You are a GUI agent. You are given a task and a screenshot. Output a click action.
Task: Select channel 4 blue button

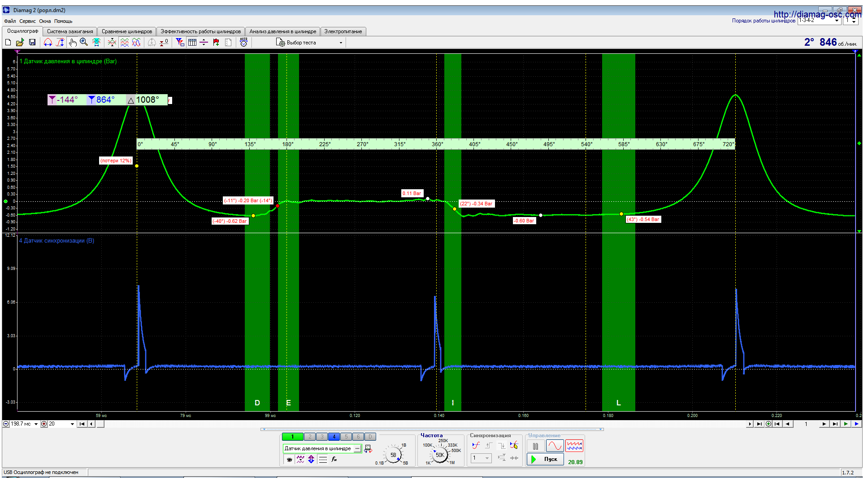point(334,437)
